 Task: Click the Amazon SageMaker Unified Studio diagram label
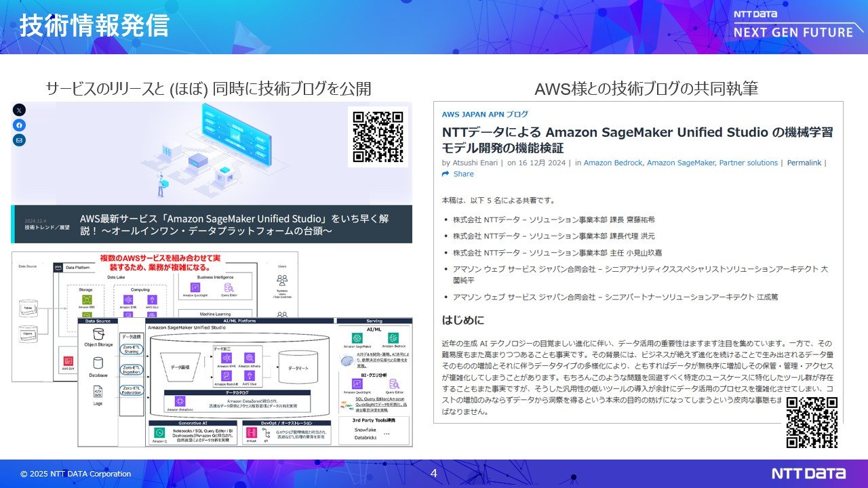(186, 327)
